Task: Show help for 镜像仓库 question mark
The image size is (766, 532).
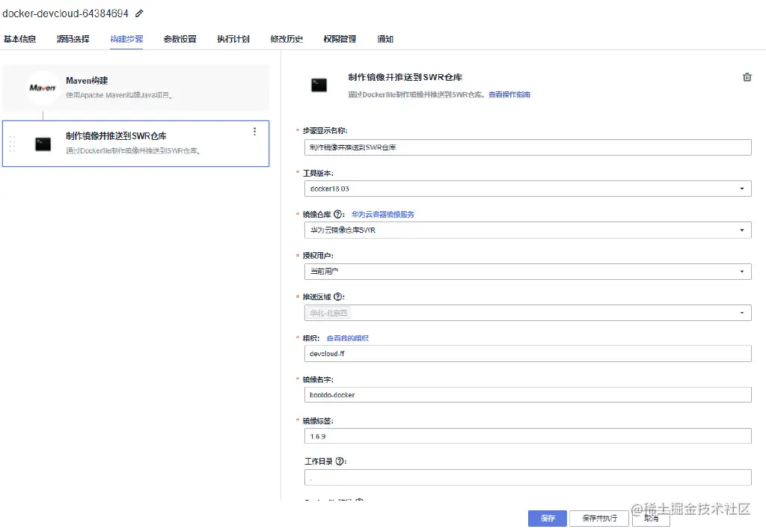Action: [337, 214]
